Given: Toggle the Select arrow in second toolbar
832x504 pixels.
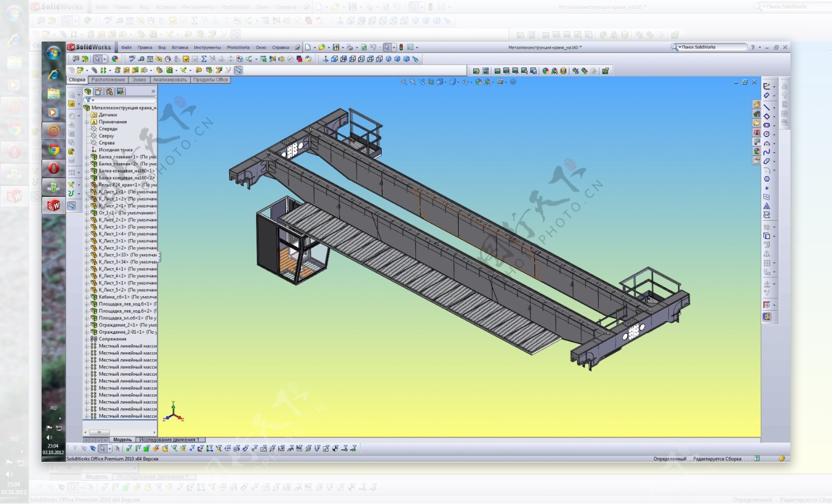Looking at the screenshot, I should tap(97, 59).
